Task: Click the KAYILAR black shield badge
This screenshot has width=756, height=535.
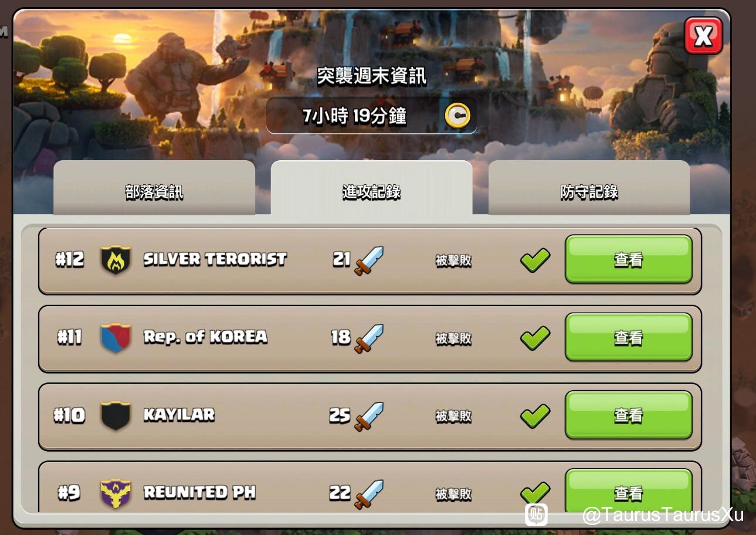Action: (x=116, y=415)
